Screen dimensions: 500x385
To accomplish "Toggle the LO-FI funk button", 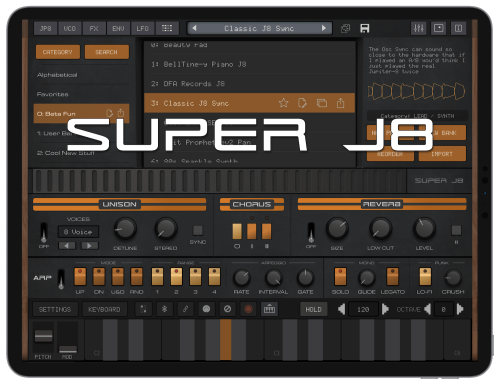I will (425, 276).
